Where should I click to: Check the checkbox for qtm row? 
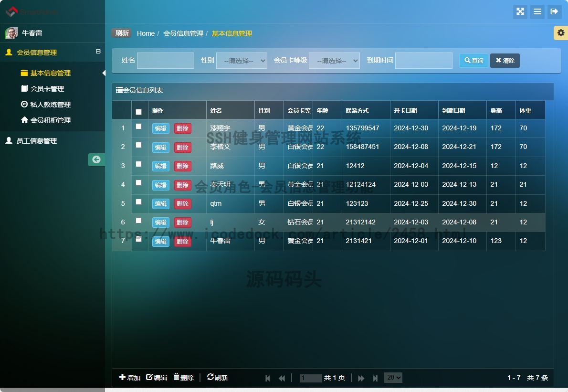[x=139, y=202]
